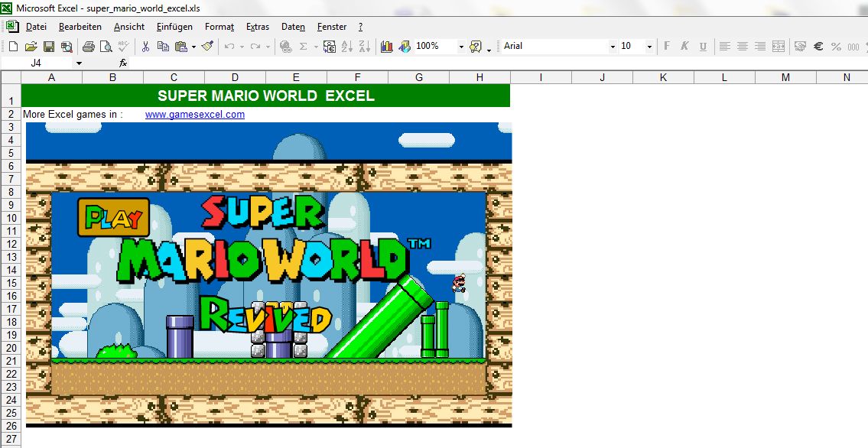Image resolution: width=868 pixels, height=448 pixels.
Task: Follow the www.gamesexcel.com link
Action: click(195, 115)
